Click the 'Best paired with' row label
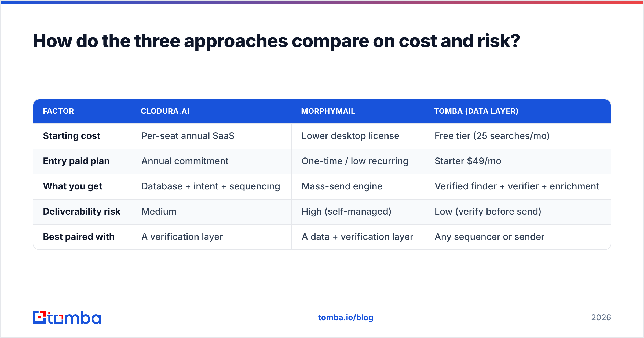The width and height of the screenshot is (644, 338). (x=79, y=237)
